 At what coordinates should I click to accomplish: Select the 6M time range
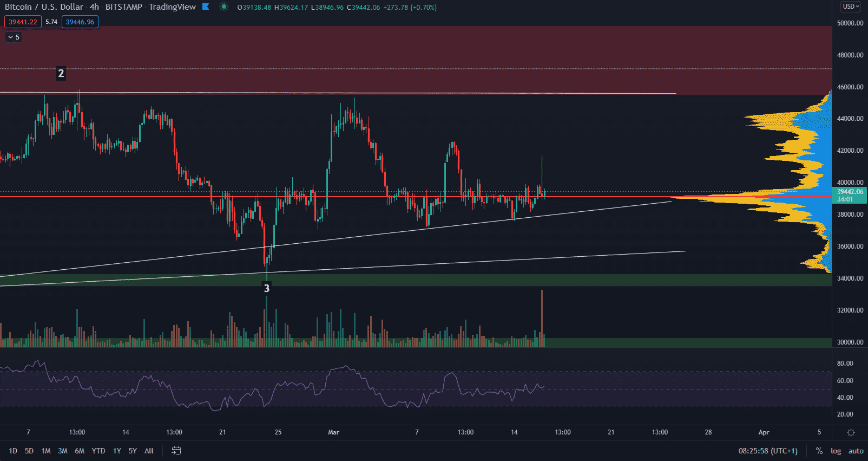(80, 451)
